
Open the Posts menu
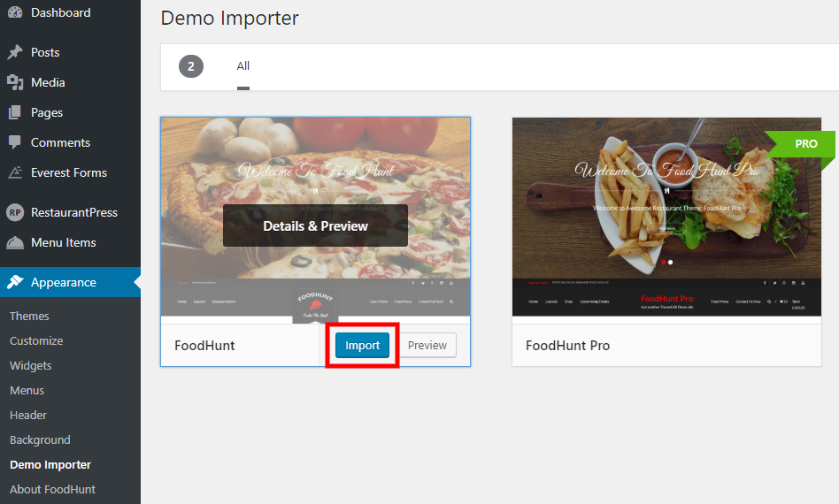pos(45,52)
